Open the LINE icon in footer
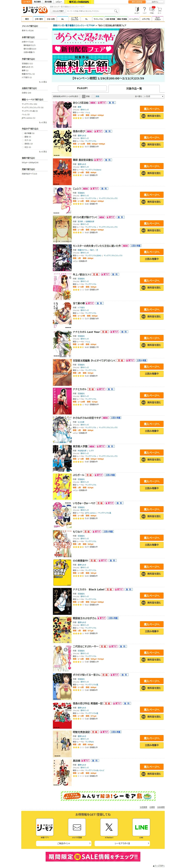186x868 pixels. [141, 827]
